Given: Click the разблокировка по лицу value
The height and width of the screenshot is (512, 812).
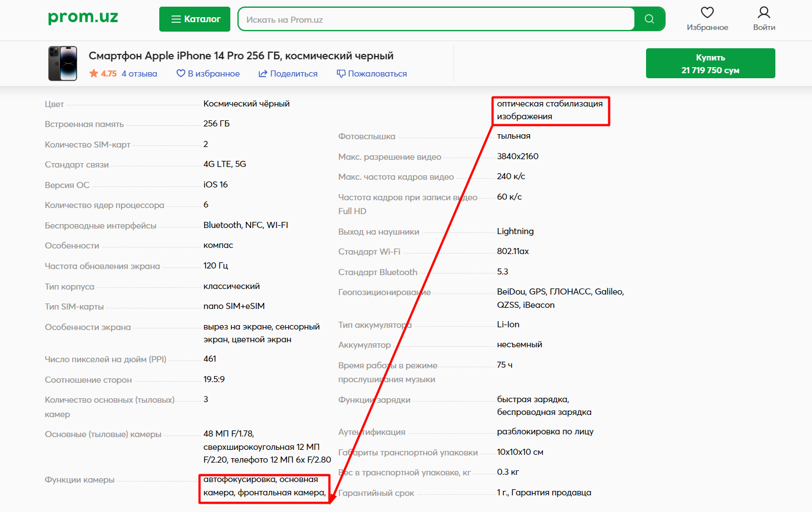Looking at the screenshot, I should pos(546,432).
